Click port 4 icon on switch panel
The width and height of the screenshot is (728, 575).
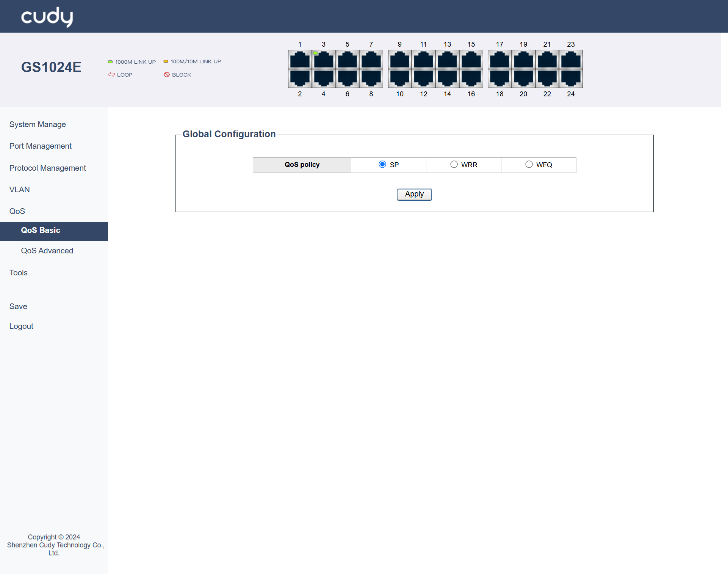pyautogui.click(x=324, y=78)
